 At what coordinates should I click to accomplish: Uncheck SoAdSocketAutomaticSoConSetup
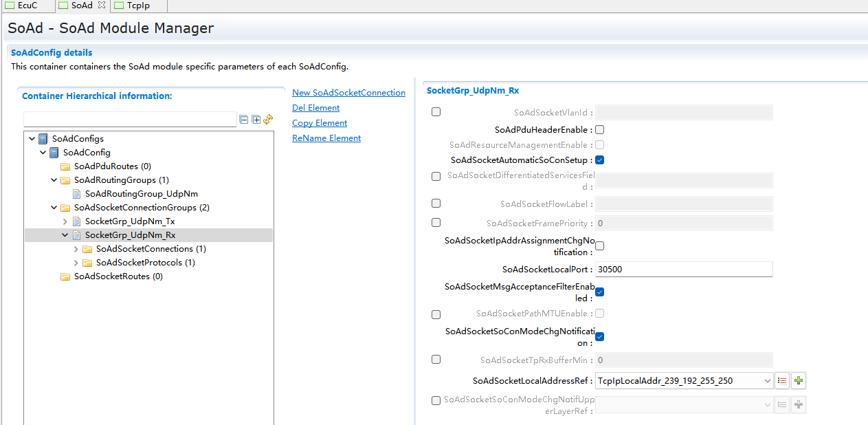click(x=599, y=160)
